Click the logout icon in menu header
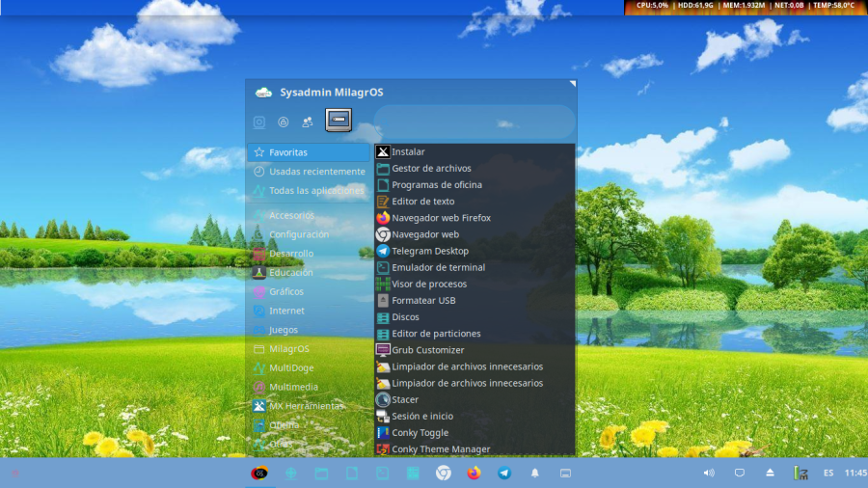868x488 pixels. click(x=339, y=121)
